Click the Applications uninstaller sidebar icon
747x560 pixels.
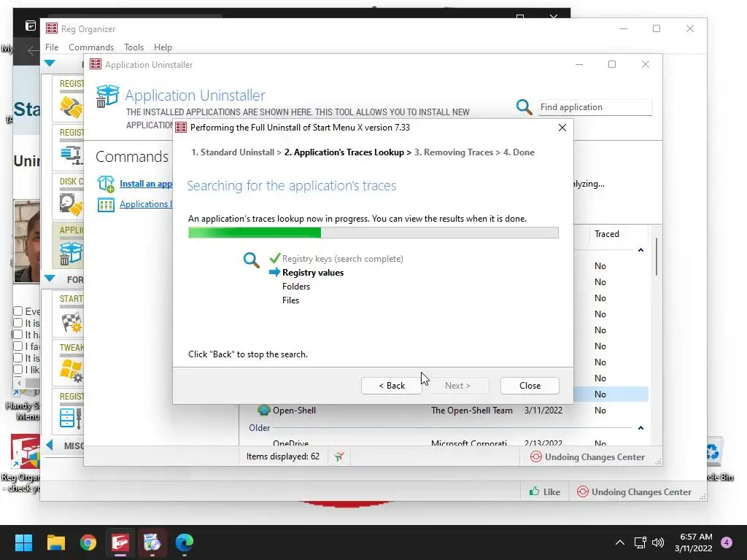(71, 253)
